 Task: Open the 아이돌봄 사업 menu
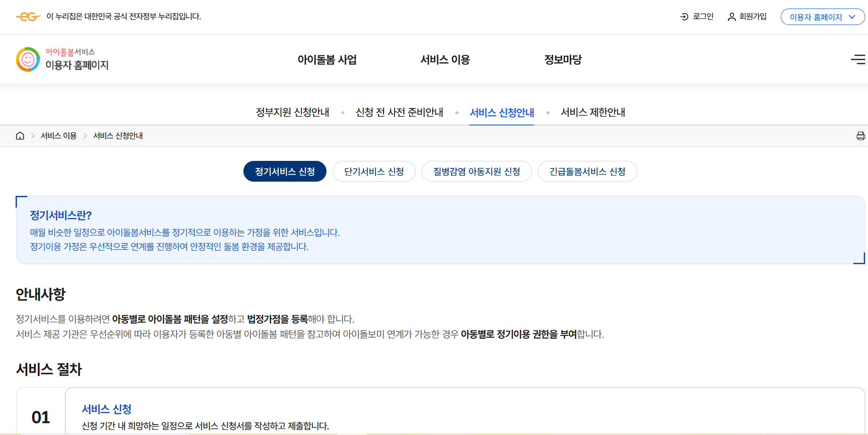(x=327, y=59)
